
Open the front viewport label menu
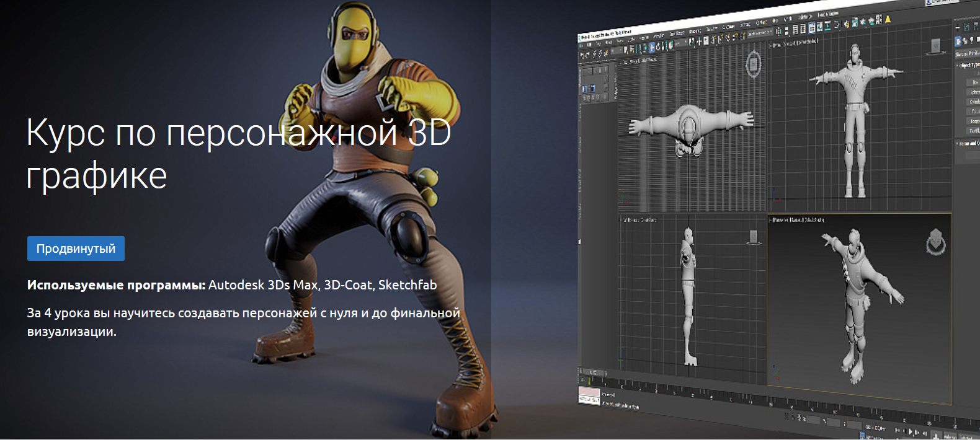(794, 43)
